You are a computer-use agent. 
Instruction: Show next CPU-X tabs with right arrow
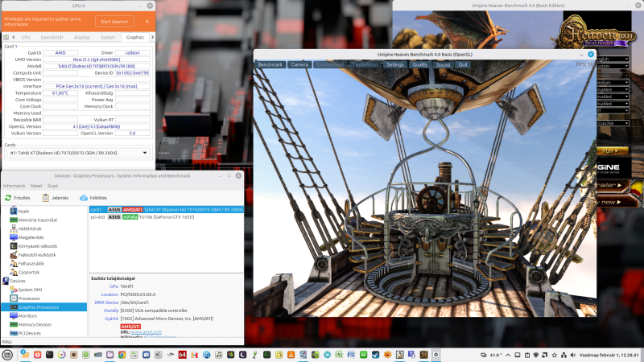(152, 37)
